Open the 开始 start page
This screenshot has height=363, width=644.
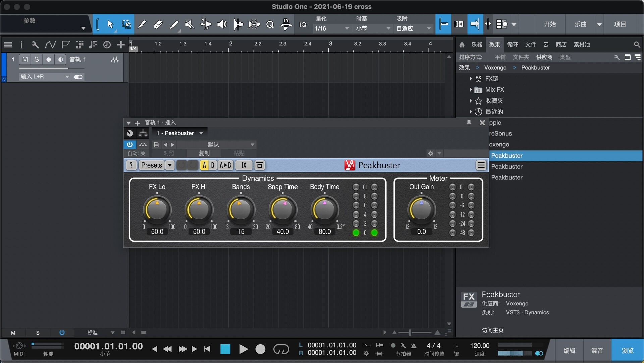click(550, 24)
